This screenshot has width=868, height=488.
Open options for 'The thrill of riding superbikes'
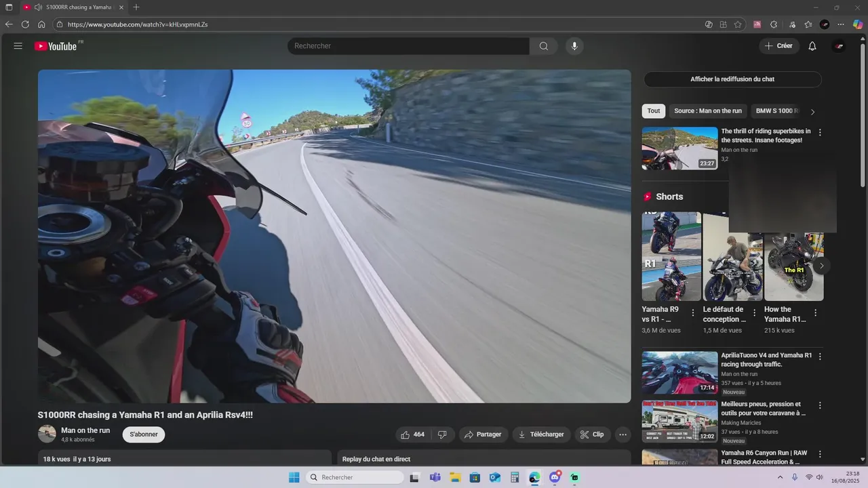coord(820,133)
